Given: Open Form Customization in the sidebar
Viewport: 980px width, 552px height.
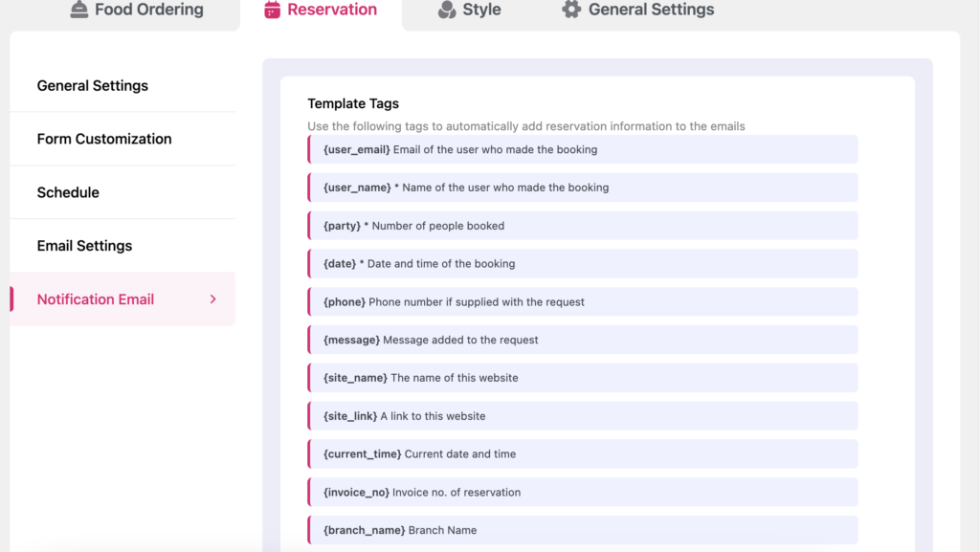Looking at the screenshot, I should pyautogui.click(x=104, y=139).
